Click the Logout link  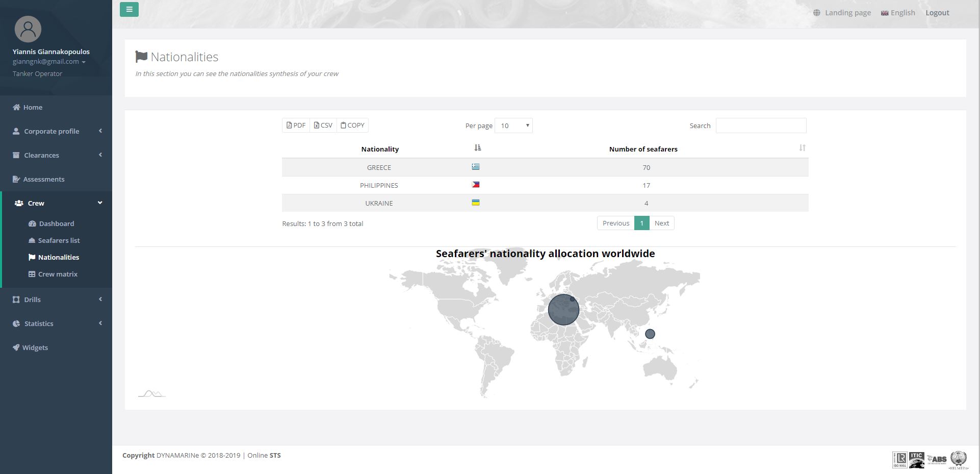tap(937, 13)
